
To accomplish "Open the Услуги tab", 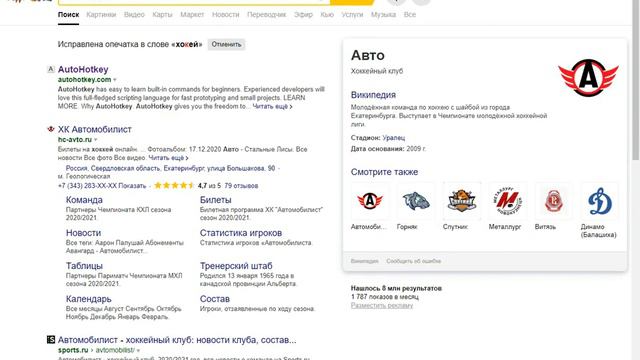I will coord(352,14).
